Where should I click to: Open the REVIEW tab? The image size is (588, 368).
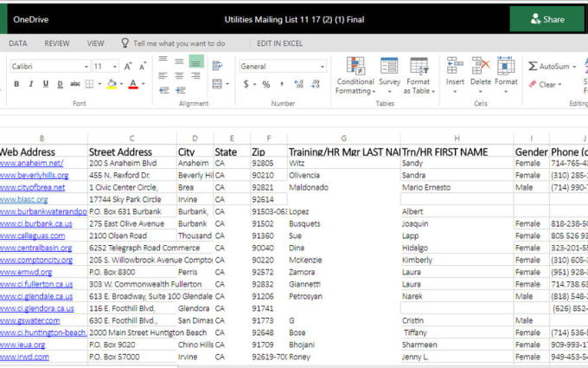57,43
